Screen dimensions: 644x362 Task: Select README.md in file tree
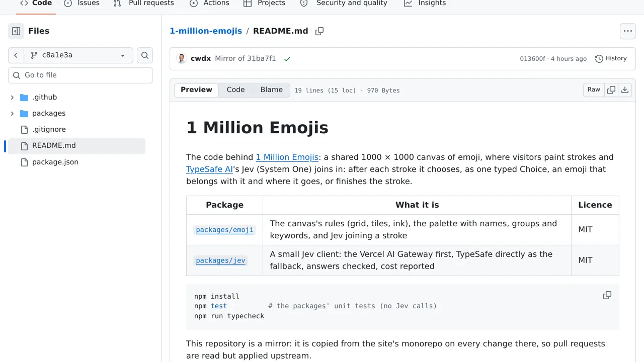click(x=75, y=146)
